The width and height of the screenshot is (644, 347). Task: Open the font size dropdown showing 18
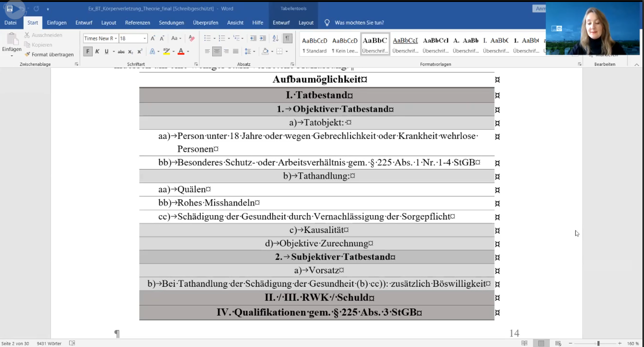pos(145,38)
